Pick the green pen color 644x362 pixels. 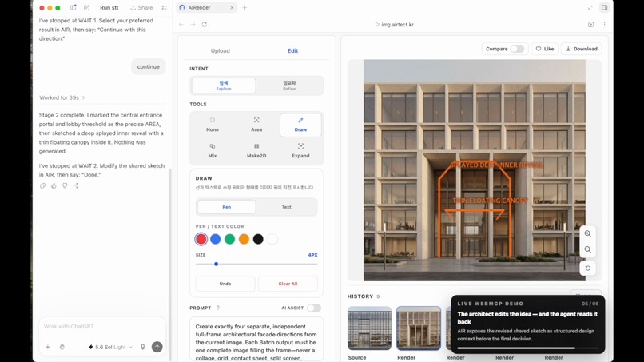click(229, 239)
